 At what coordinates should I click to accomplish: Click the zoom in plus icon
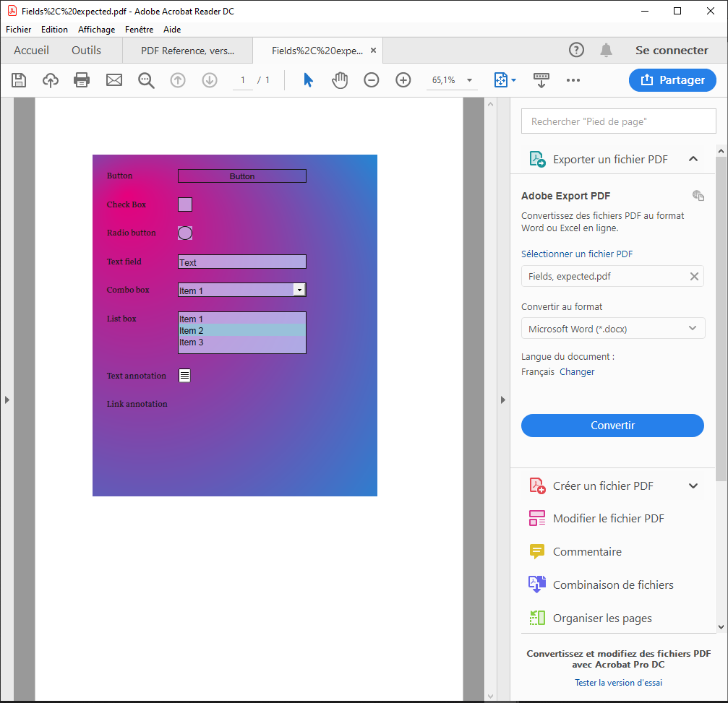click(403, 80)
